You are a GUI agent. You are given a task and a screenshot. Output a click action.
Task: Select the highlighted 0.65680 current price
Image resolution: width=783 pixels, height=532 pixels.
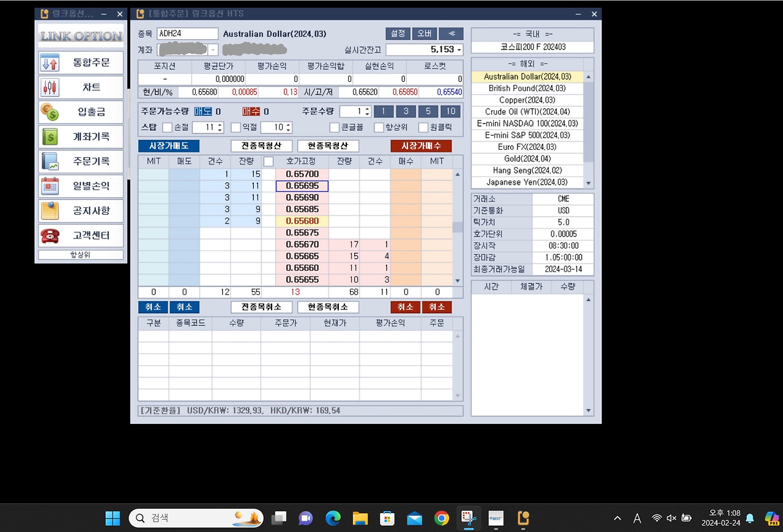pyautogui.click(x=302, y=221)
